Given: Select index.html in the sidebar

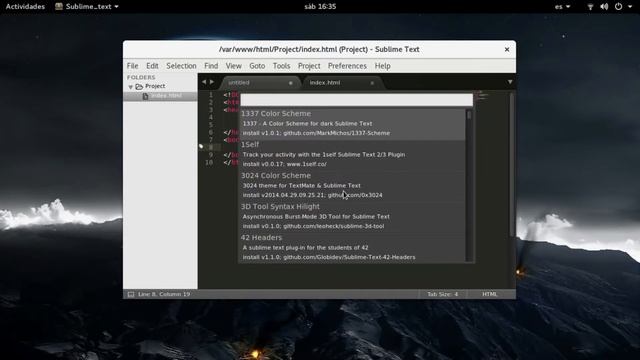Looking at the screenshot, I should 160,96.
